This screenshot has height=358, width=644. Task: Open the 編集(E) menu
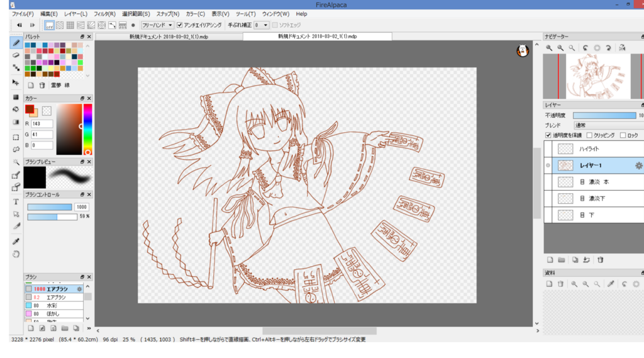click(x=49, y=14)
